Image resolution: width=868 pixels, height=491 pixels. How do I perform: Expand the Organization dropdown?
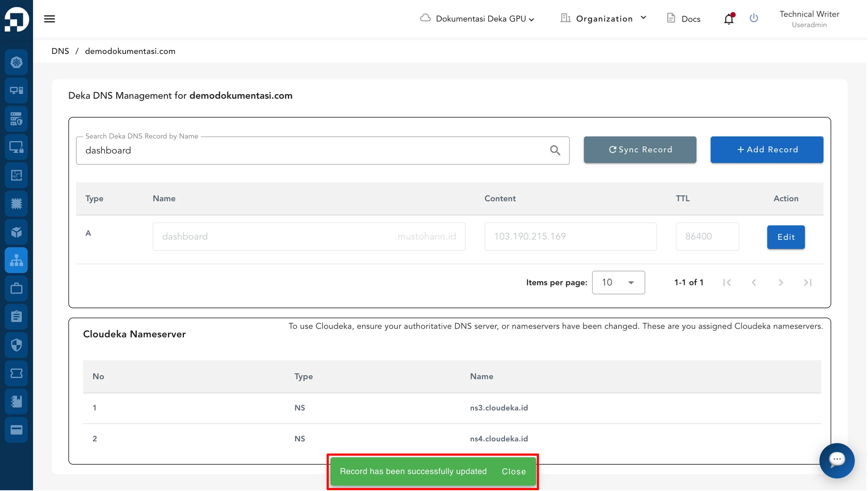coord(603,18)
